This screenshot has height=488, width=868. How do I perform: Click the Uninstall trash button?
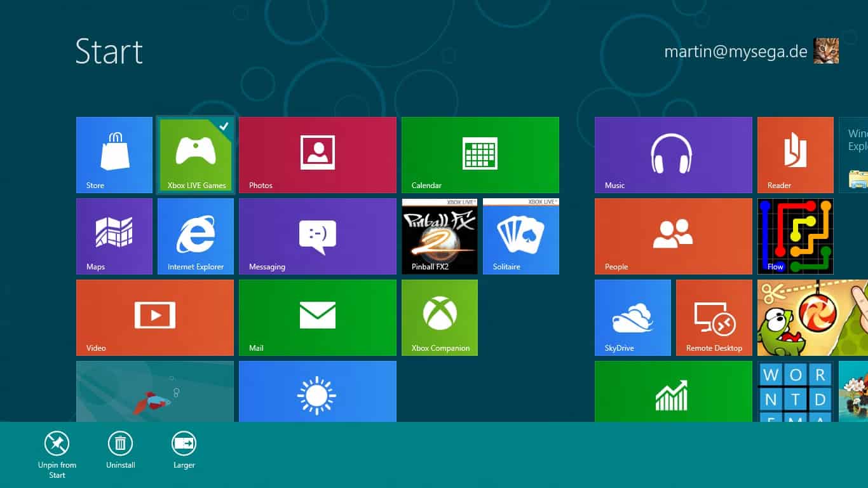click(x=121, y=450)
